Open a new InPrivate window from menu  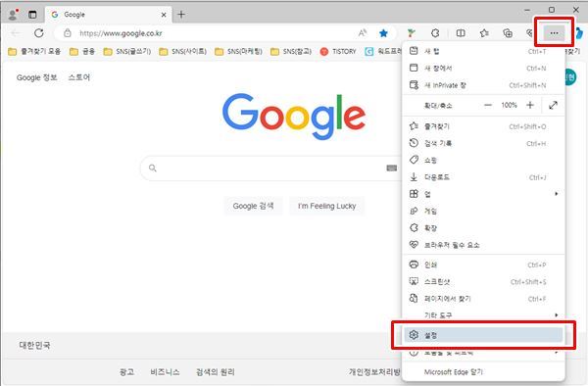pyautogui.click(x=483, y=85)
